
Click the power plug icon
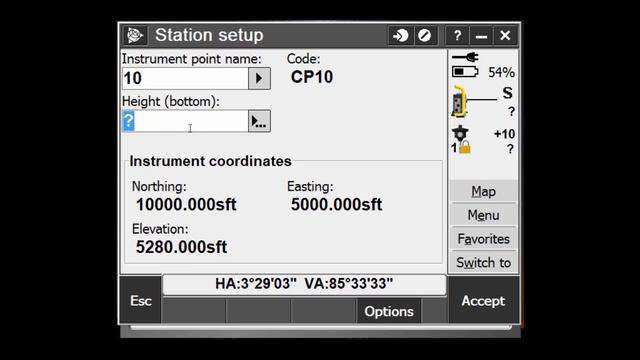pos(465,57)
